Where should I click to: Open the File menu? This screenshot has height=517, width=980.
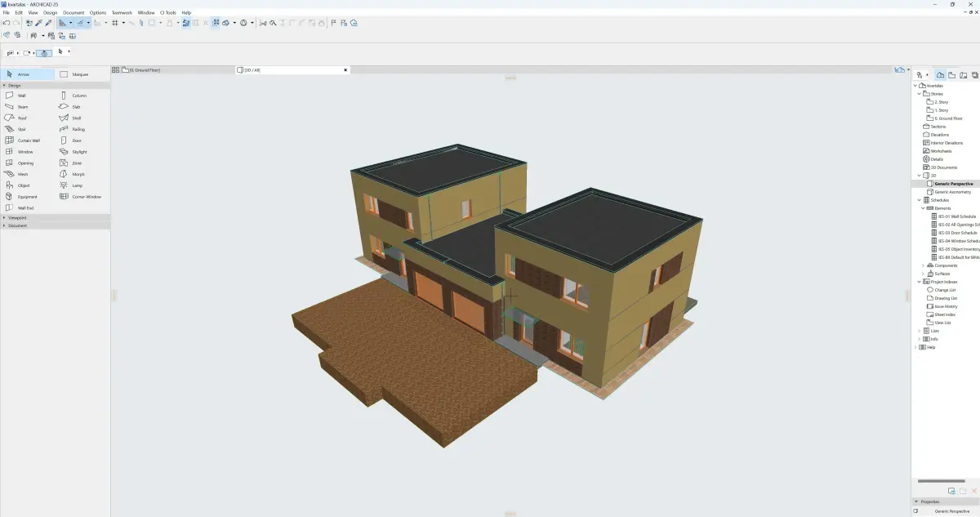click(x=7, y=13)
